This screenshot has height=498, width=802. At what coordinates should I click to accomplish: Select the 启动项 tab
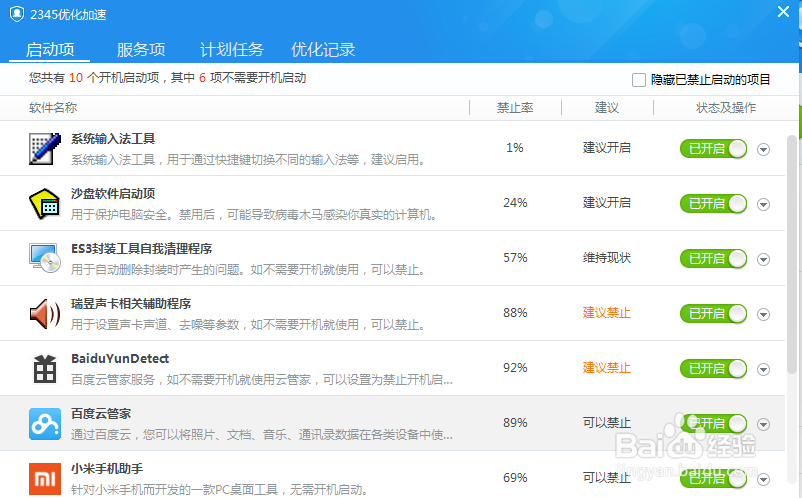point(50,50)
